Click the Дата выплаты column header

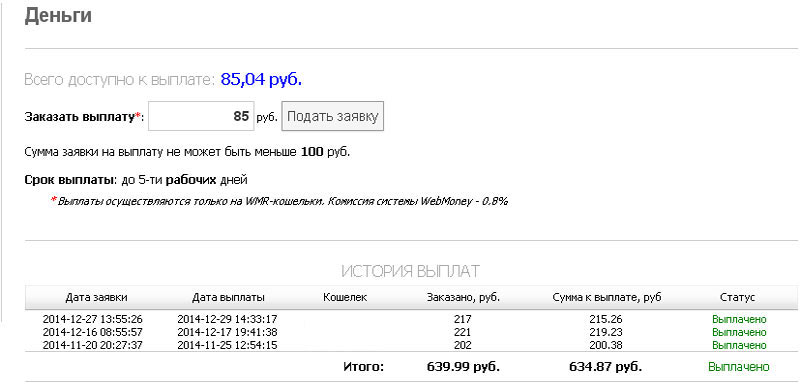(228, 297)
